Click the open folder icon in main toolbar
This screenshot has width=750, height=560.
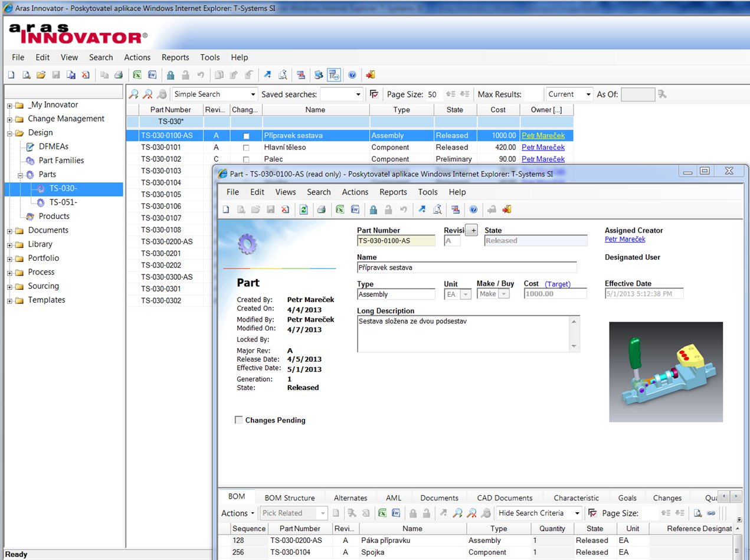coord(41,75)
